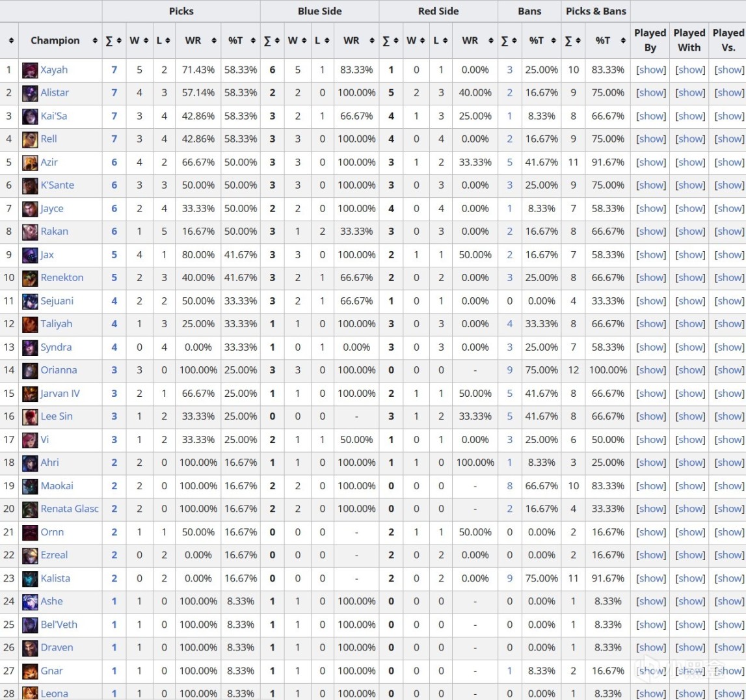Image resolution: width=746 pixels, height=700 pixels.
Task: Click Jayce's champion portrait icon
Action: tap(30, 209)
